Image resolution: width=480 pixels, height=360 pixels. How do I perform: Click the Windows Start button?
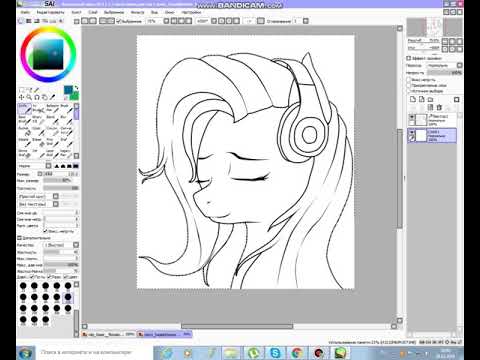25,353
